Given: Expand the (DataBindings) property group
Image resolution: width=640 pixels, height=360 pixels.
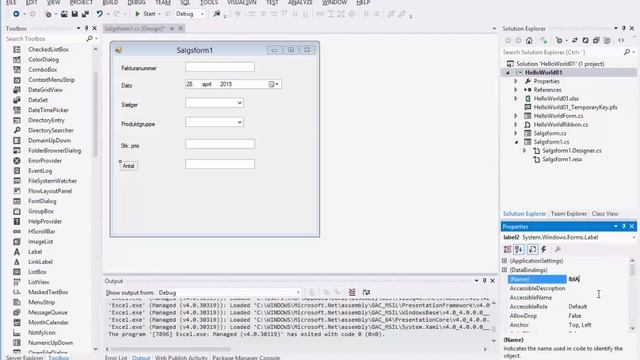Looking at the screenshot, I should 504,270.
